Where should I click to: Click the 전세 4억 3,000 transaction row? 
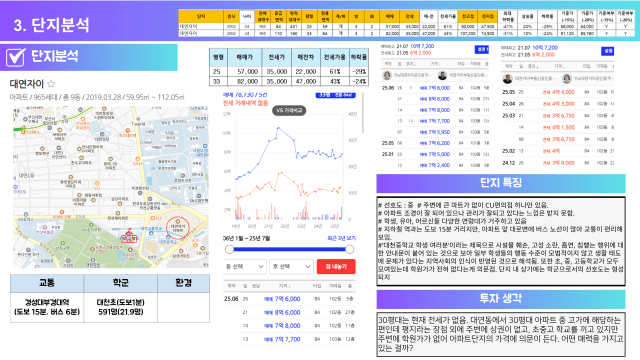pyautogui.click(x=558, y=104)
